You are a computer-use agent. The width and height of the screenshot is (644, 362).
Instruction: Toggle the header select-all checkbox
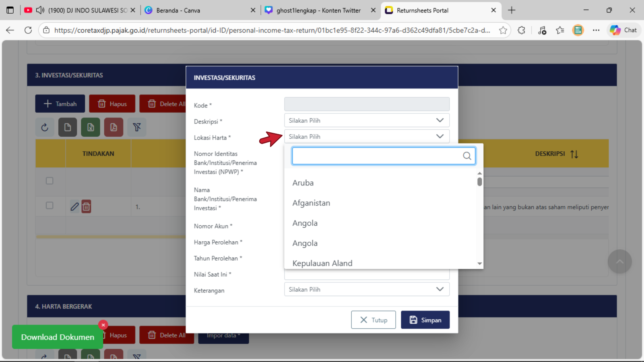[50, 181]
